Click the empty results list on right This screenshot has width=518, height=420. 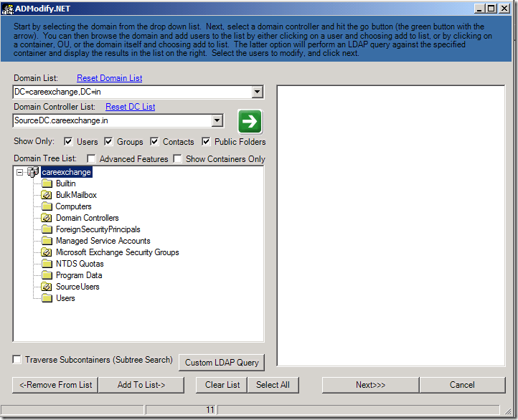(391, 226)
